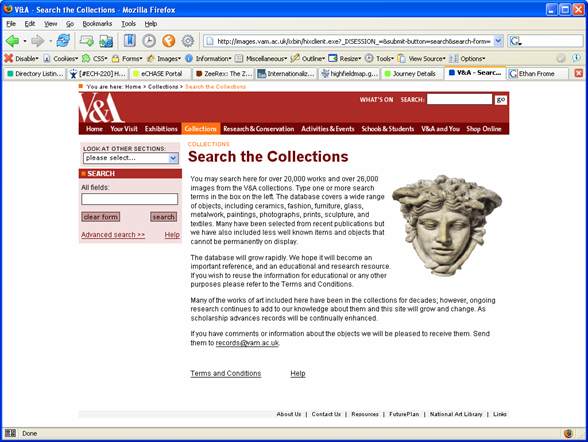
Task: Click the V&A logo on the red banner
Action: [x=101, y=108]
